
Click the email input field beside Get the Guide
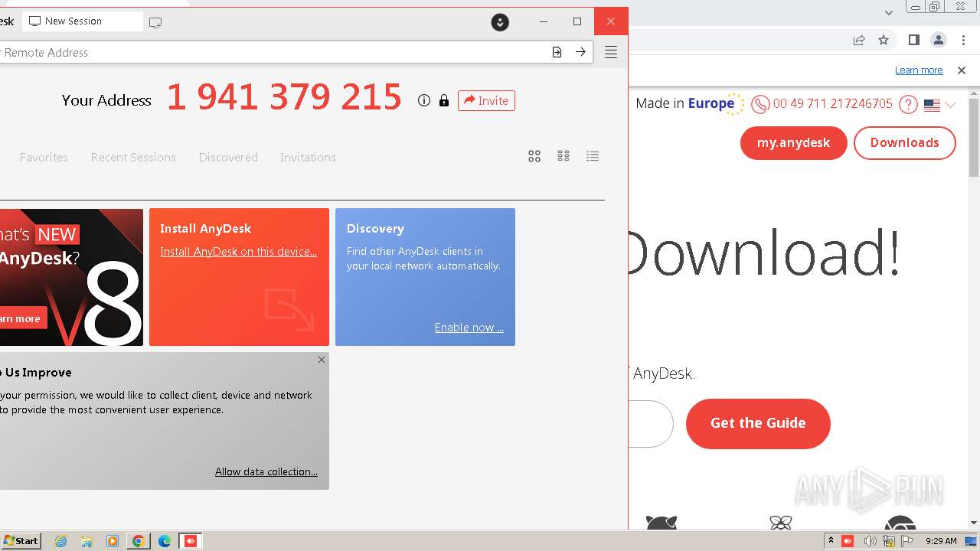click(650, 424)
